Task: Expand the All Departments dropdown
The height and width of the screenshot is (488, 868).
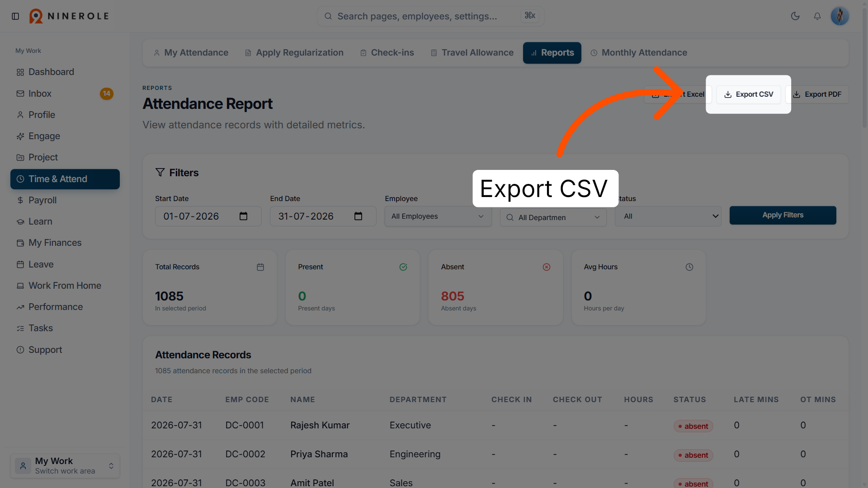Action: click(553, 217)
